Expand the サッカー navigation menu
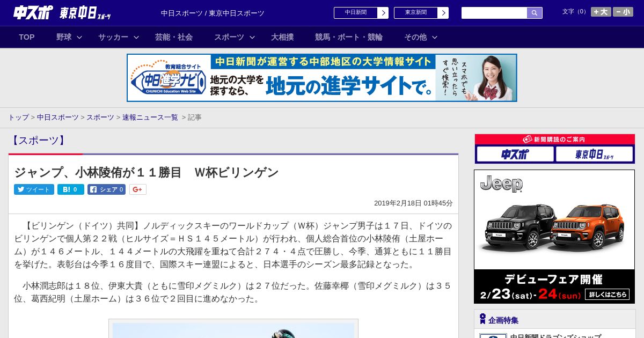Image resolution: width=644 pixels, height=338 pixels. pyautogui.click(x=118, y=37)
